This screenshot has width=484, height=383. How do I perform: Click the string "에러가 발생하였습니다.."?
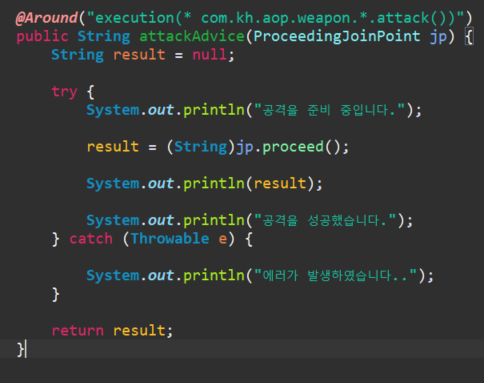(x=336, y=275)
